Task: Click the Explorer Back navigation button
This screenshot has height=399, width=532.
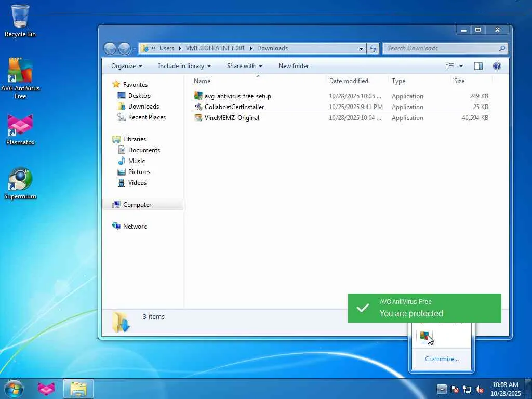Action: pyautogui.click(x=110, y=48)
